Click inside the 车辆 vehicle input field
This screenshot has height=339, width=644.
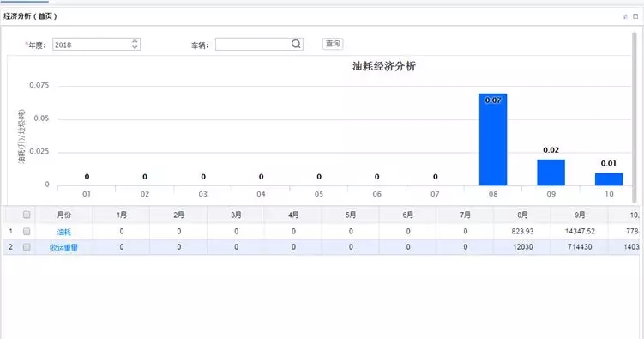(x=253, y=45)
